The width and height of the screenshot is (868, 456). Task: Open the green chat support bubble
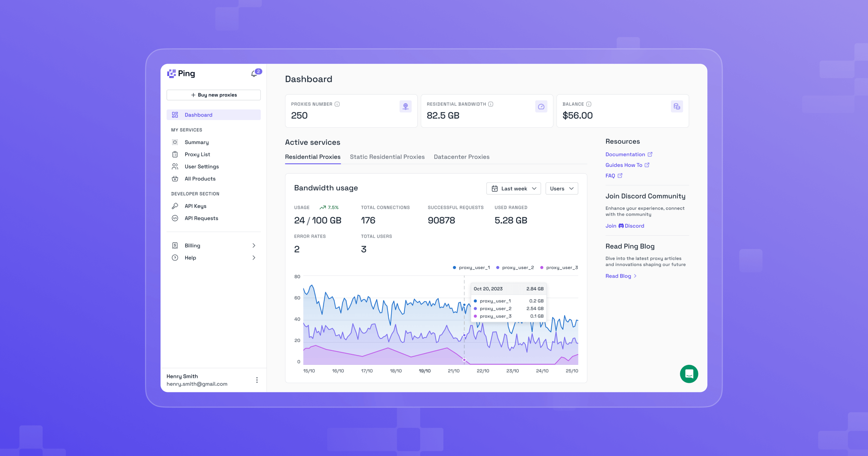(x=689, y=374)
